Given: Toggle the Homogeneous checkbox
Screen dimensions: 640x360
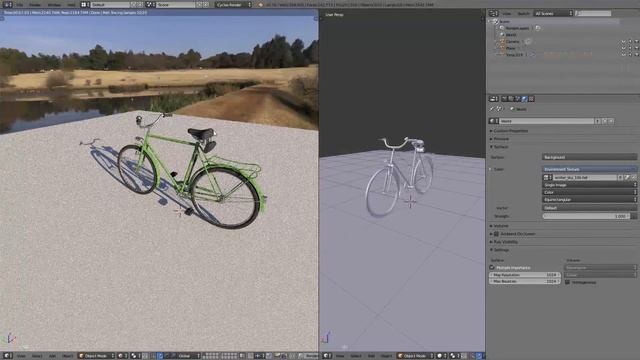Looking at the screenshot, I should (567, 282).
